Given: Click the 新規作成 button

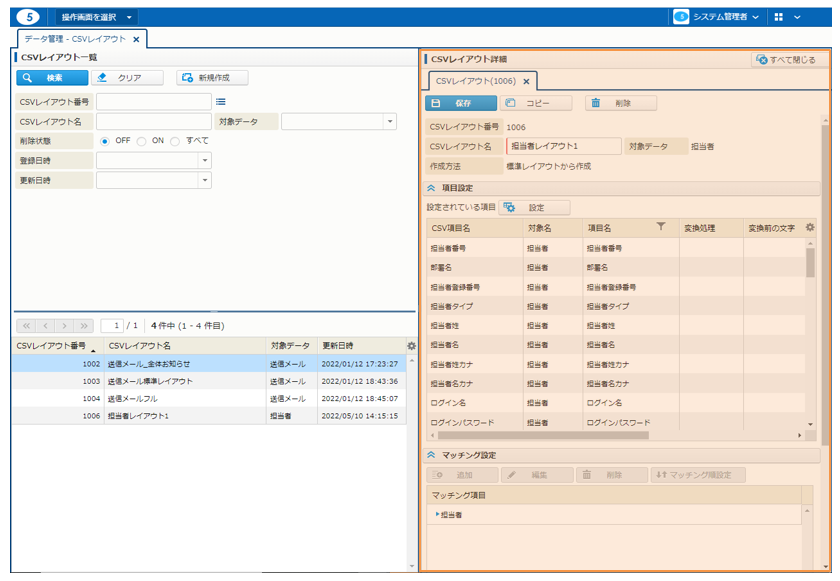Looking at the screenshot, I should click(212, 77).
